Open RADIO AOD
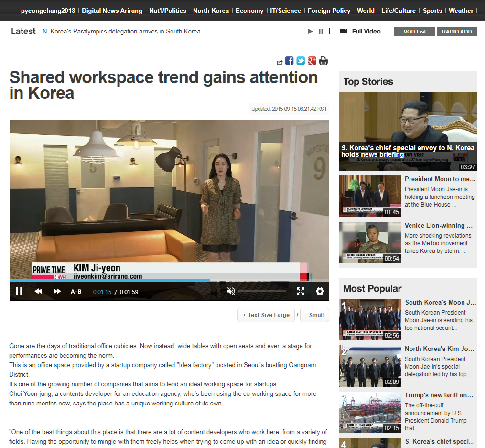Screen dimensions: 485x448 [457, 32]
